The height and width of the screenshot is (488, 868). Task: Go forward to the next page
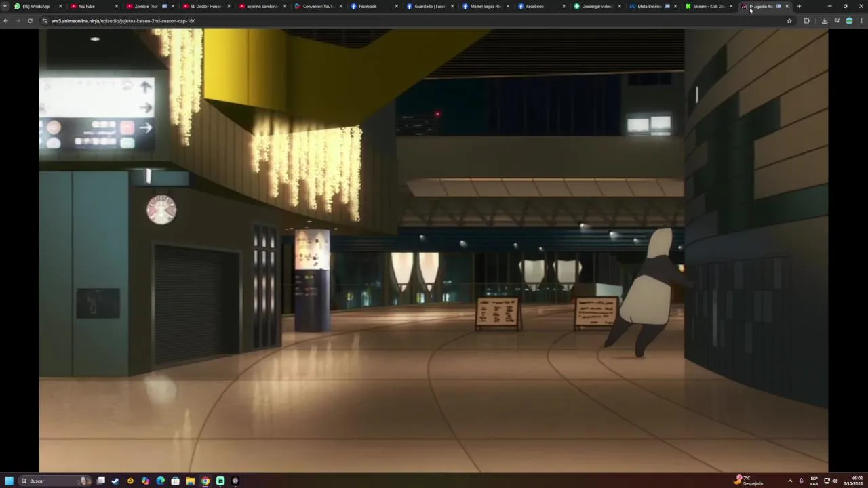[18, 21]
